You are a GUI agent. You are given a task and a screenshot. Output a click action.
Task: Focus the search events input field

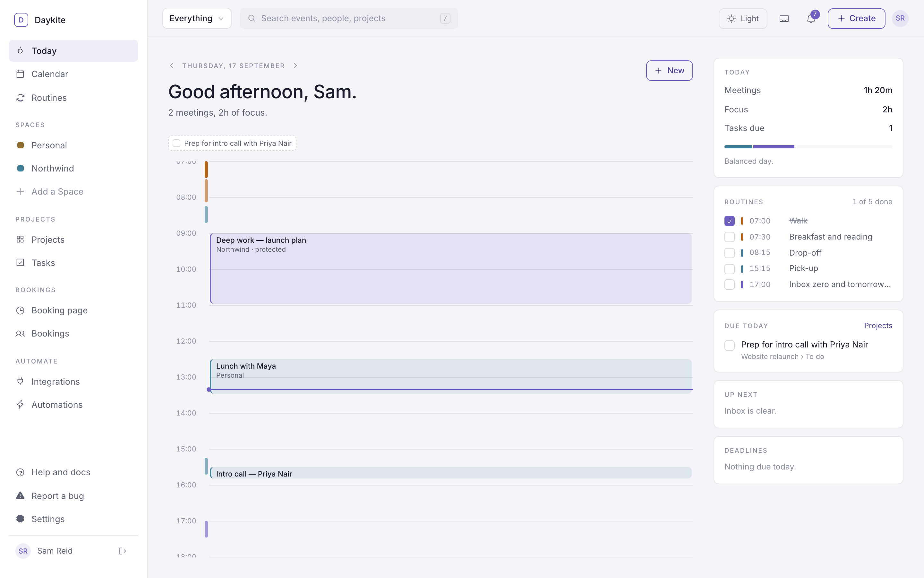pyautogui.click(x=349, y=18)
